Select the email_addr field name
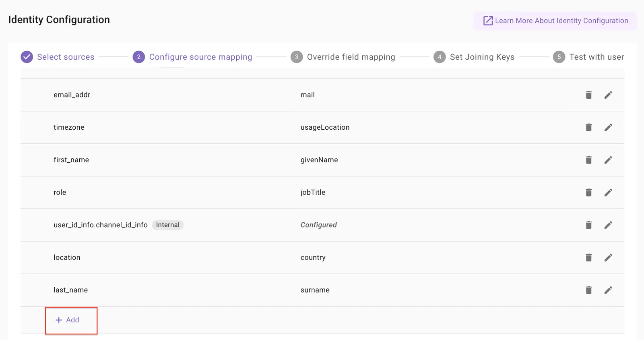The height and width of the screenshot is (340, 644). click(x=72, y=95)
